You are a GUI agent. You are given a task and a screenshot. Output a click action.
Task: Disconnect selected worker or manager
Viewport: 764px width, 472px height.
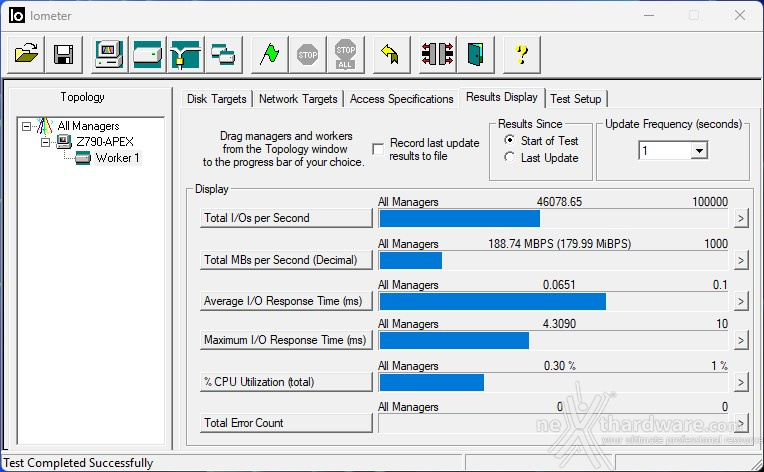[437, 54]
